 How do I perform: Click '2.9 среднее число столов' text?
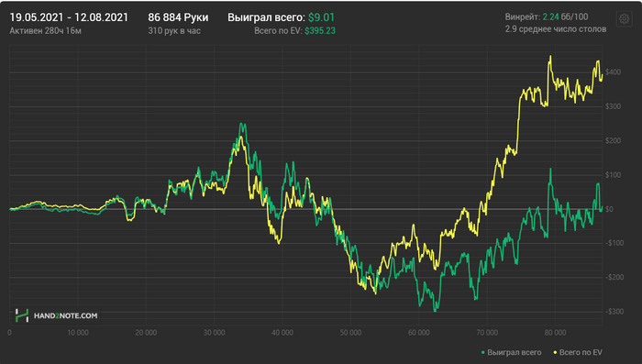click(x=556, y=29)
